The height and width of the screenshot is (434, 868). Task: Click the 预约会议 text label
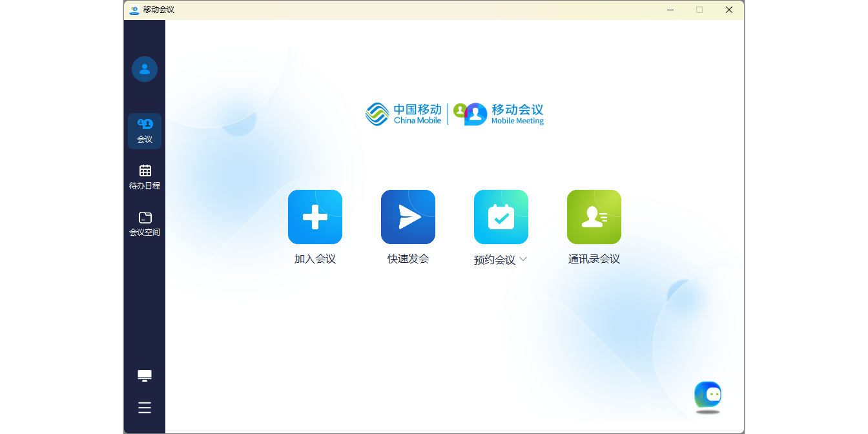(495, 260)
